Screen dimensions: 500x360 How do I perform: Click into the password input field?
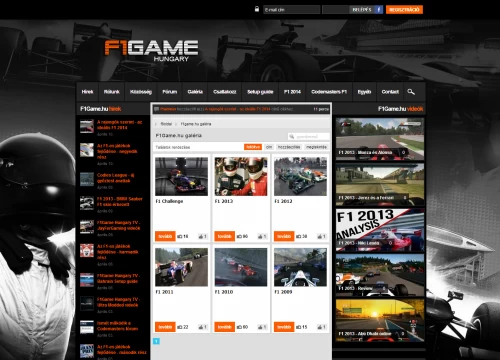point(335,10)
